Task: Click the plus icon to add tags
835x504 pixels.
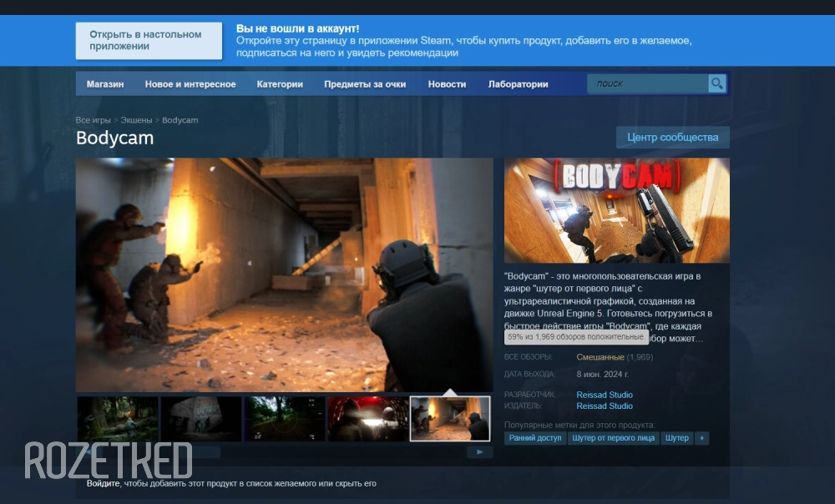Action: 701,438
